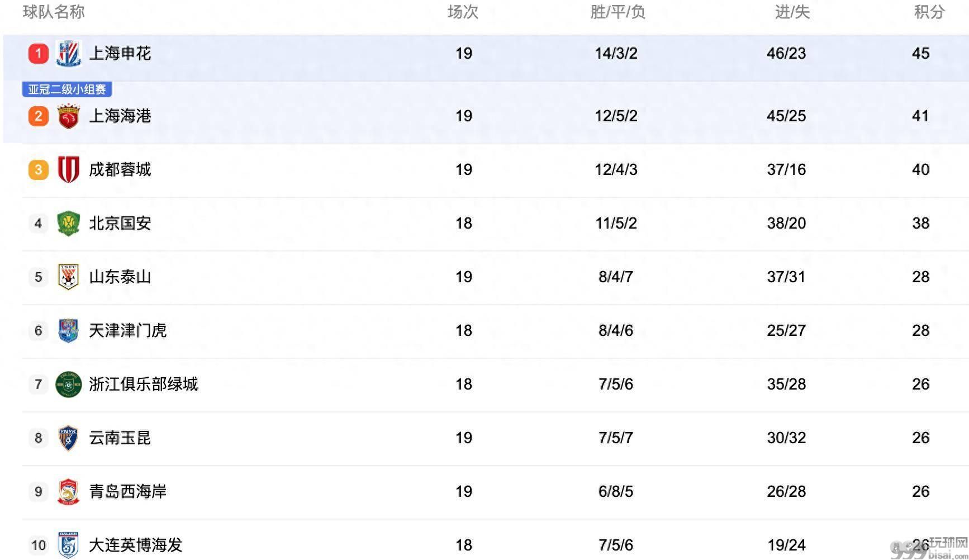Select the Yunnan Yukun shield logo
969x560 pixels.
pos(69,438)
